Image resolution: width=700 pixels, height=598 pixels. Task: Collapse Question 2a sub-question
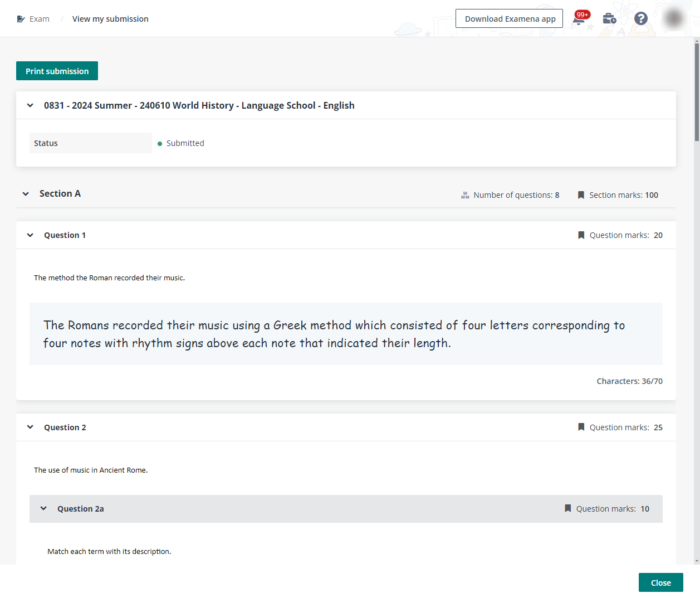[43, 509]
